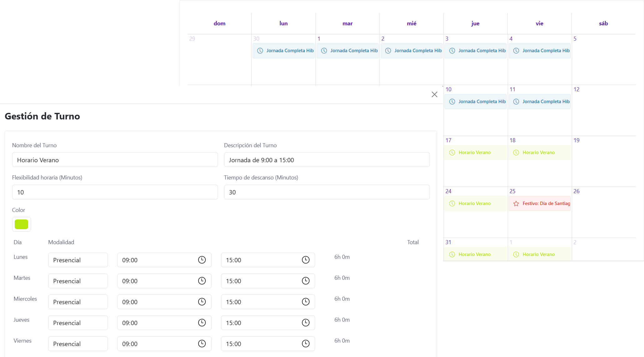The height and width of the screenshot is (357, 644).
Task: Select the 'mié' calendar column header
Action: click(411, 23)
